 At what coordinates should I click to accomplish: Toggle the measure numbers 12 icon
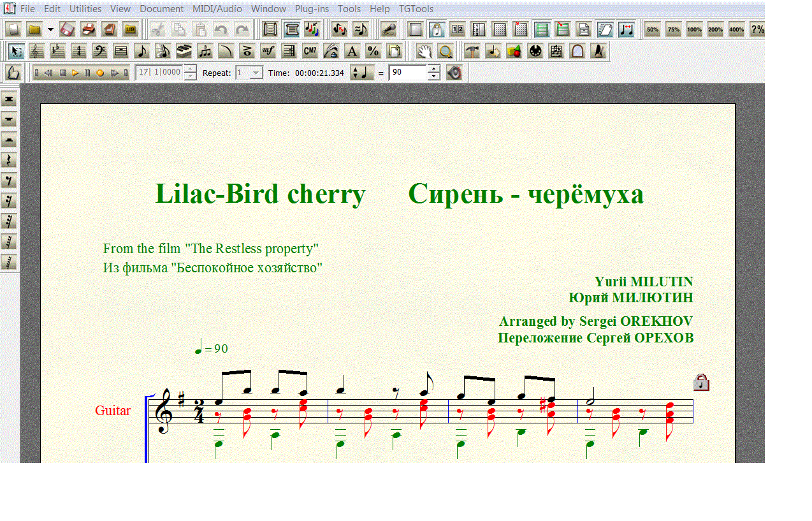[458, 29]
